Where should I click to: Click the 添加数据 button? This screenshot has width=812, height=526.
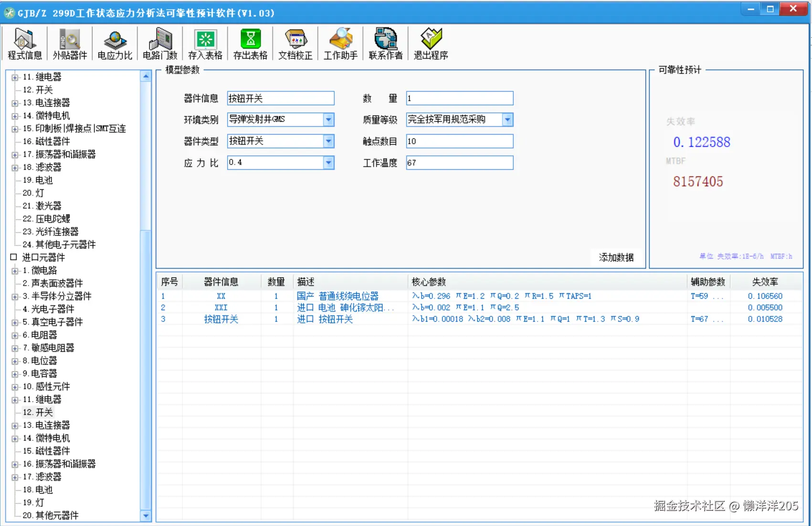617,257
